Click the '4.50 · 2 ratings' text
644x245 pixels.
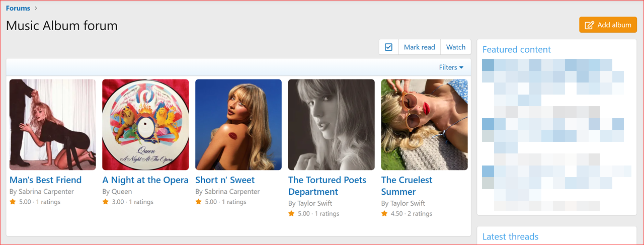point(411,213)
